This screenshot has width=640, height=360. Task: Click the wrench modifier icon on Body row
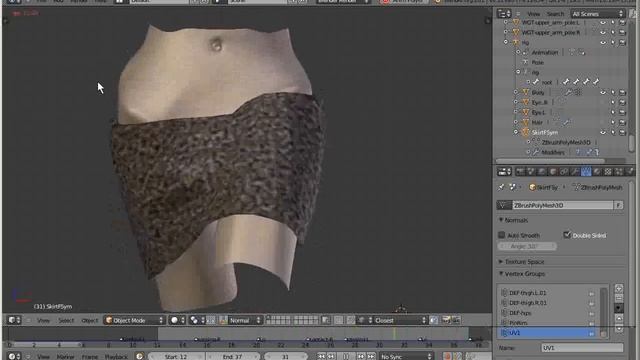tap(568, 93)
